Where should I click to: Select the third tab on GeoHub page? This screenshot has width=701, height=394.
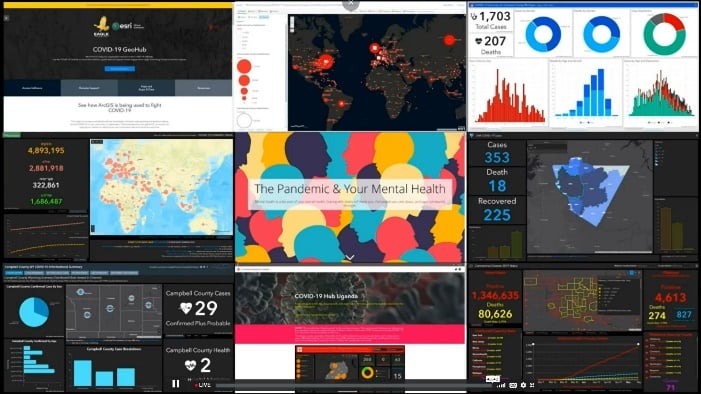tap(146, 88)
